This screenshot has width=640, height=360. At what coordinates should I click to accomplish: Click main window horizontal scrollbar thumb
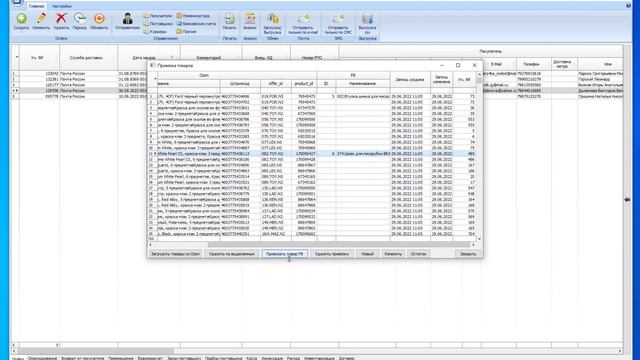pos(96,351)
